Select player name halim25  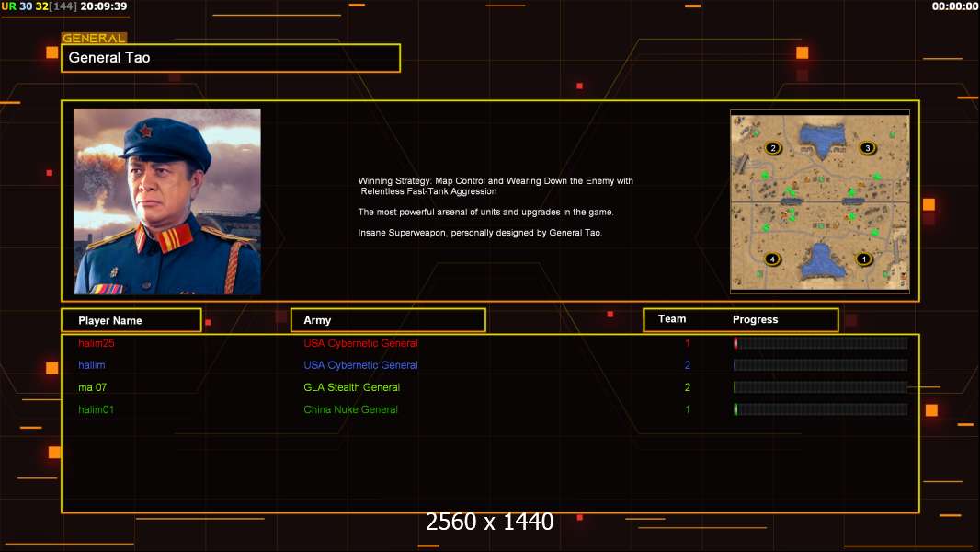pos(97,343)
